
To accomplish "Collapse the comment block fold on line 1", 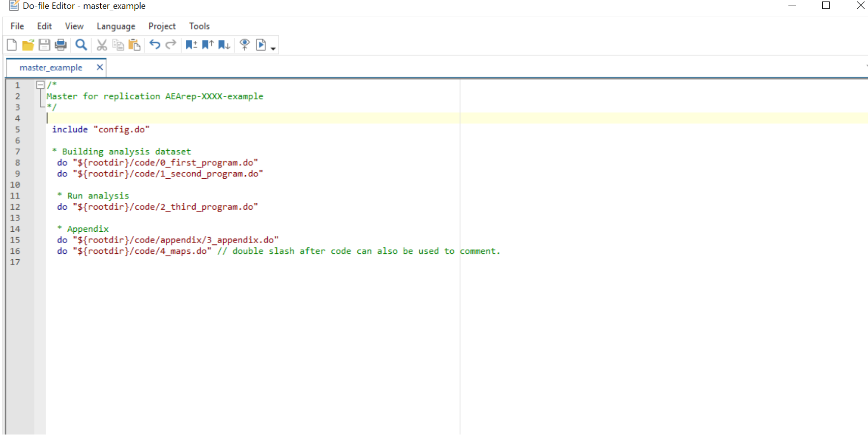I will click(x=41, y=85).
